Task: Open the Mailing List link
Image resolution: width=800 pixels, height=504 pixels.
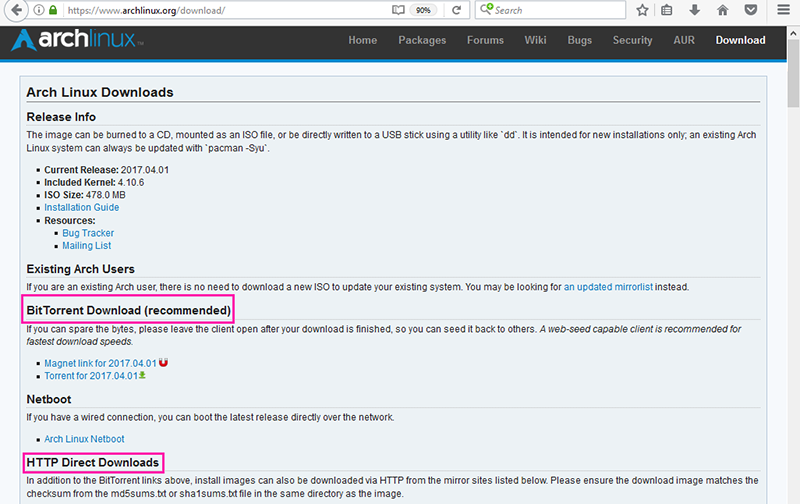Action: (x=87, y=246)
